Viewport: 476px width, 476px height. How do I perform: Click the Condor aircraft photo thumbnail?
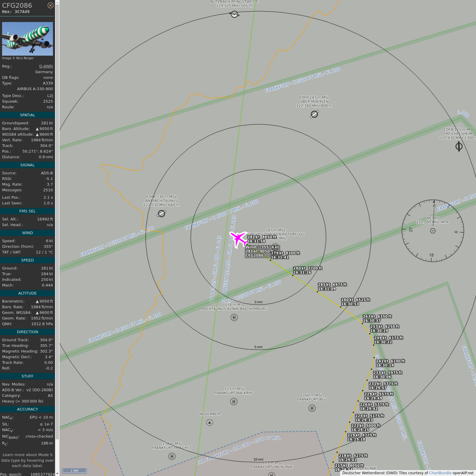point(27,39)
